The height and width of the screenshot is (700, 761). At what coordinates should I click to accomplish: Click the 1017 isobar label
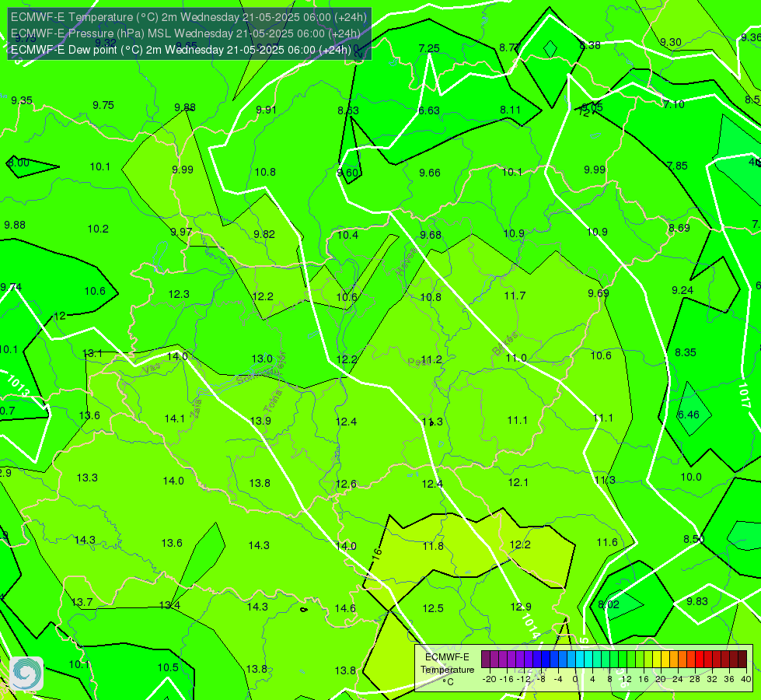744,395
